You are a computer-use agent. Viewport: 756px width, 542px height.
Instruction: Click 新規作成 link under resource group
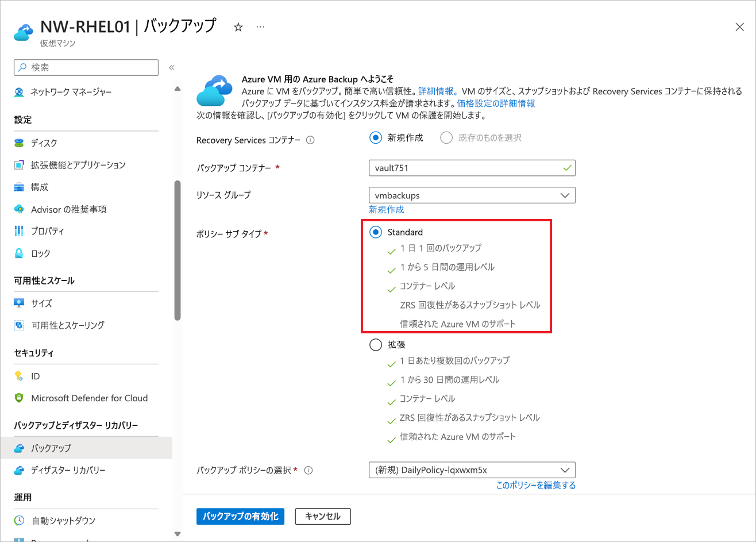coord(387,210)
